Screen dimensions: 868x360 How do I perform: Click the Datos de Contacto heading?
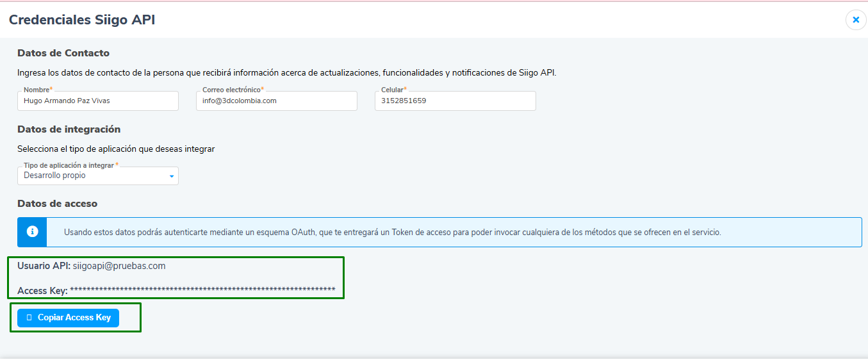pos(63,53)
